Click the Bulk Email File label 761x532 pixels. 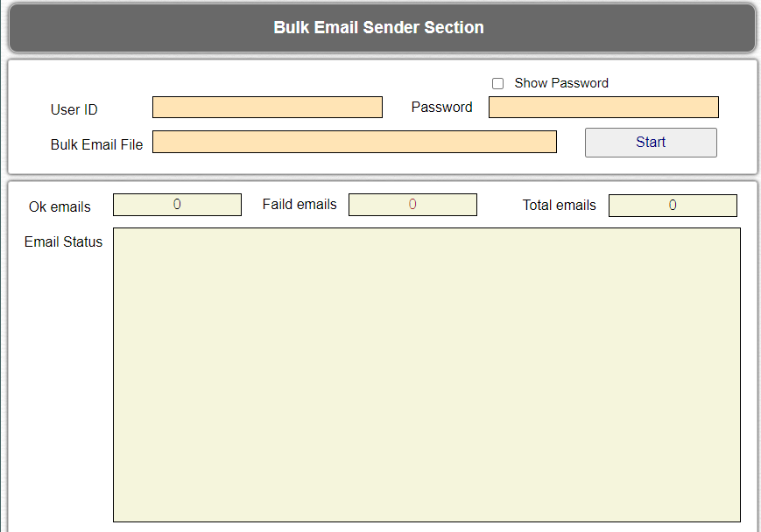(96, 144)
